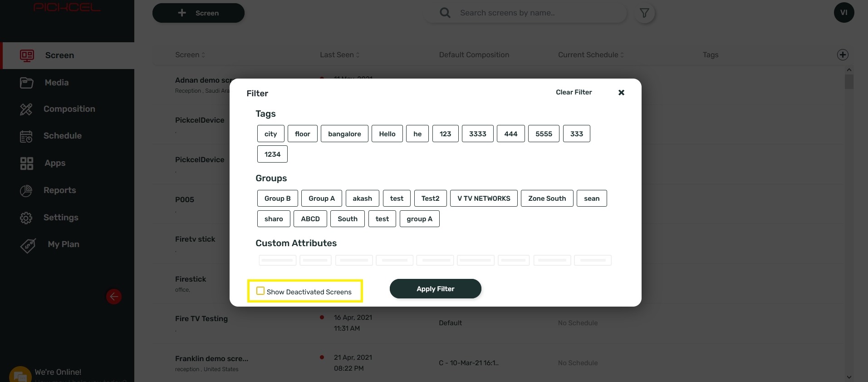Open the P005 screen row
Viewport: 868px width, 382px height.
pos(185,199)
